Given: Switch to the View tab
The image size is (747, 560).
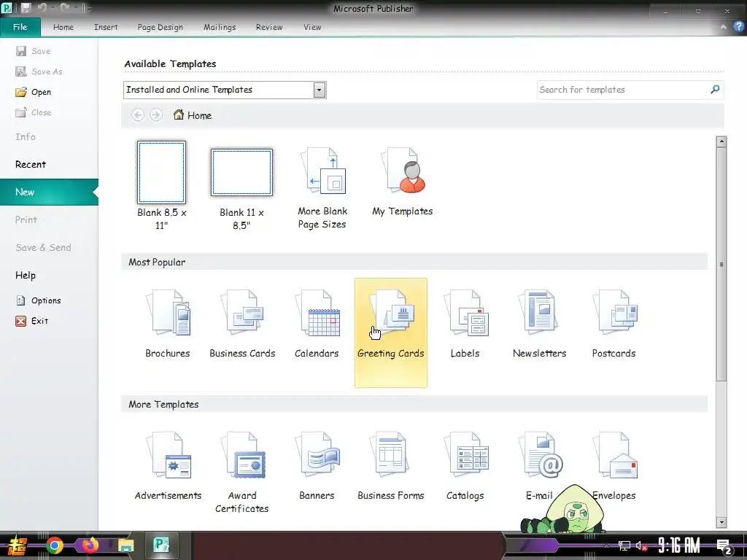Looking at the screenshot, I should 312,27.
